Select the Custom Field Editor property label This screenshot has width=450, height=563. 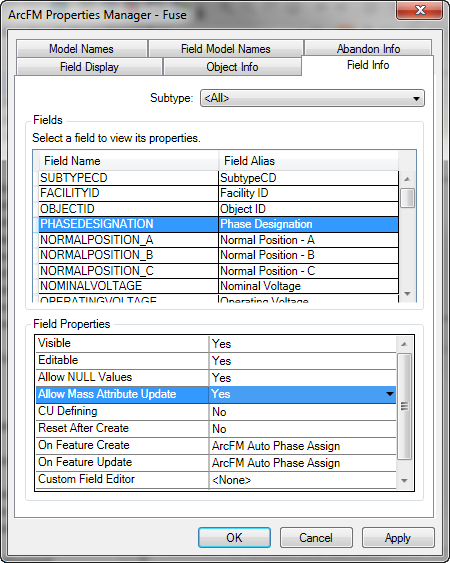tap(122, 480)
